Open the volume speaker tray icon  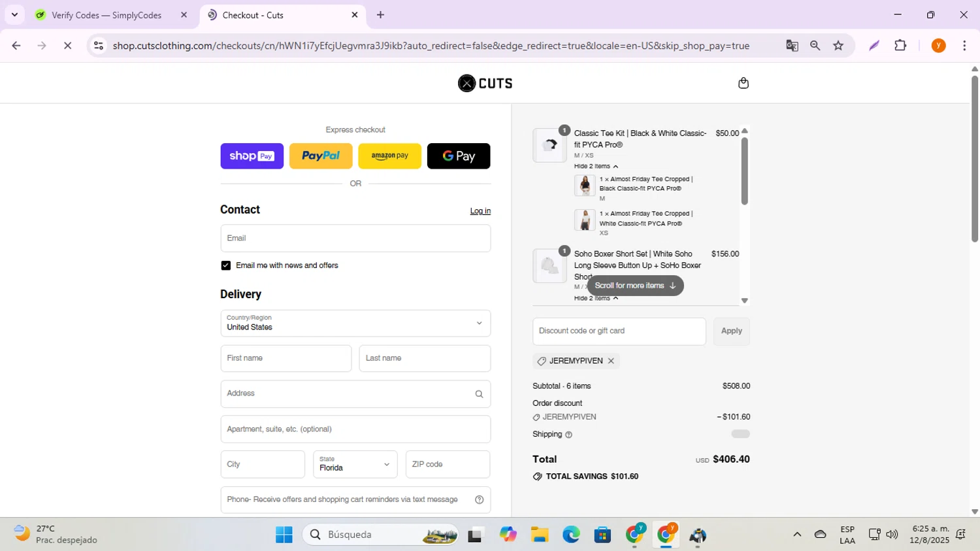892,535
